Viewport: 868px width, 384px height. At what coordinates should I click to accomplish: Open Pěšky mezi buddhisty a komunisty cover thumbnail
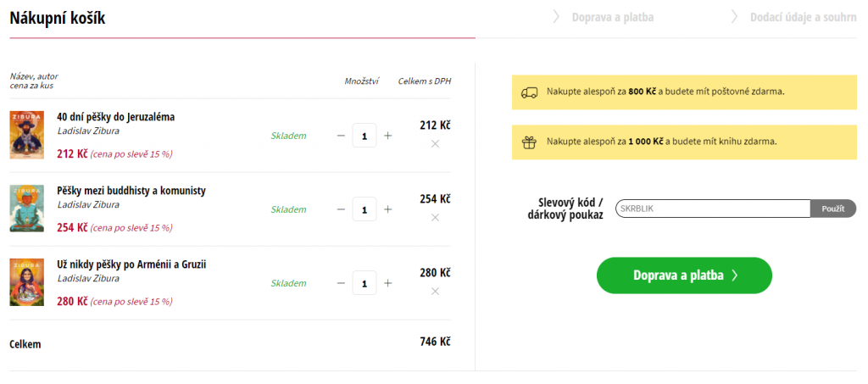coord(26,209)
